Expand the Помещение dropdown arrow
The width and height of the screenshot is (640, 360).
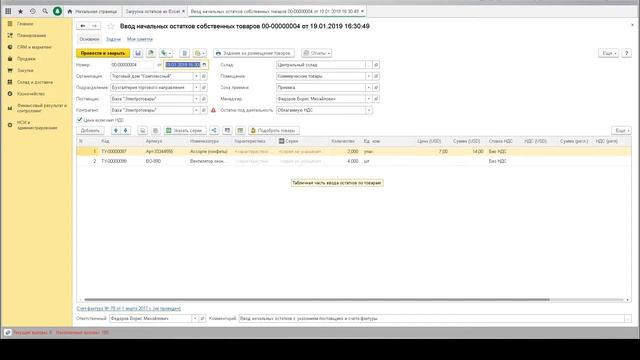coord(369,76)
